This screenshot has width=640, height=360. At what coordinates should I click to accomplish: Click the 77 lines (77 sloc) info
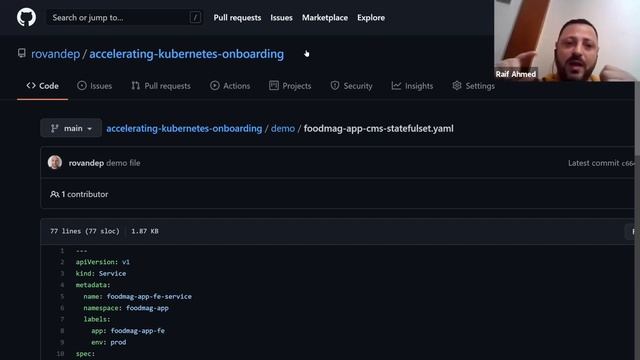(85, 231)
